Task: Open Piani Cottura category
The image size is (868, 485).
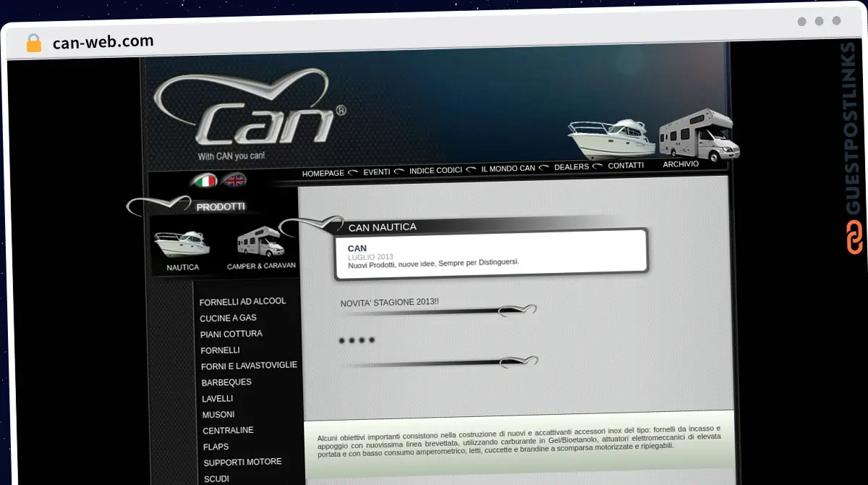Action: pyautogui.click(x=231, y=334)
